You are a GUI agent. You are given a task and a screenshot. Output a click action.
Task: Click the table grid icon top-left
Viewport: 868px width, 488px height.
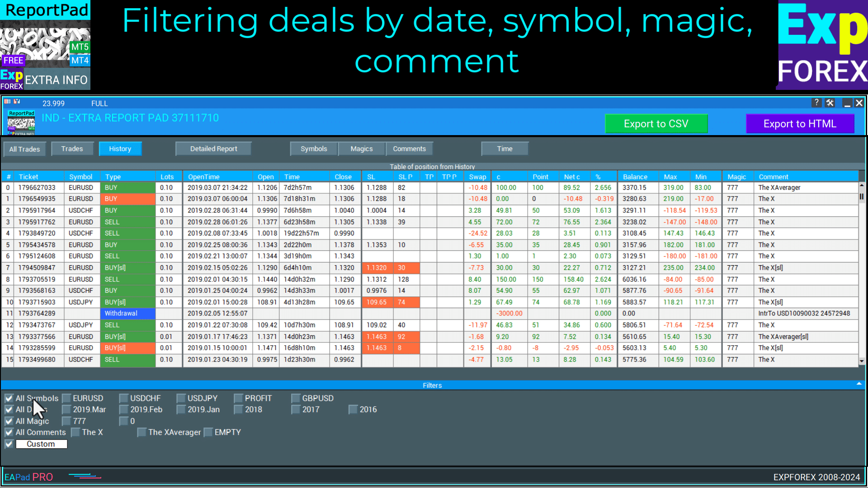(7, 102)
